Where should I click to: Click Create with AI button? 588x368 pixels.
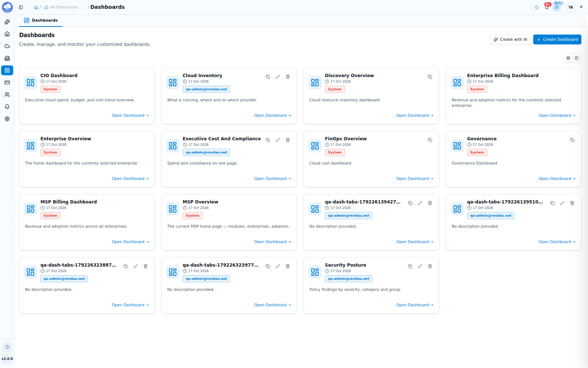click(510, 40)
